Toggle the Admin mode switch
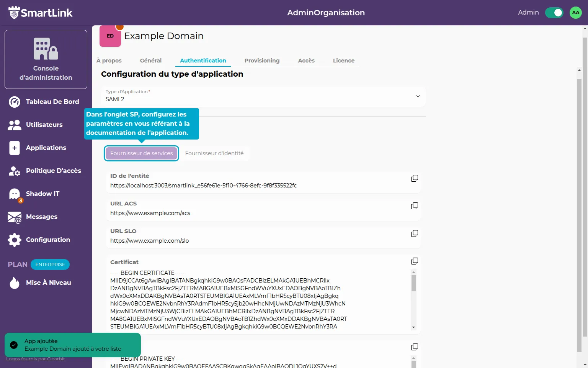The width and height of the screenshot is (588, 368). 554,13
